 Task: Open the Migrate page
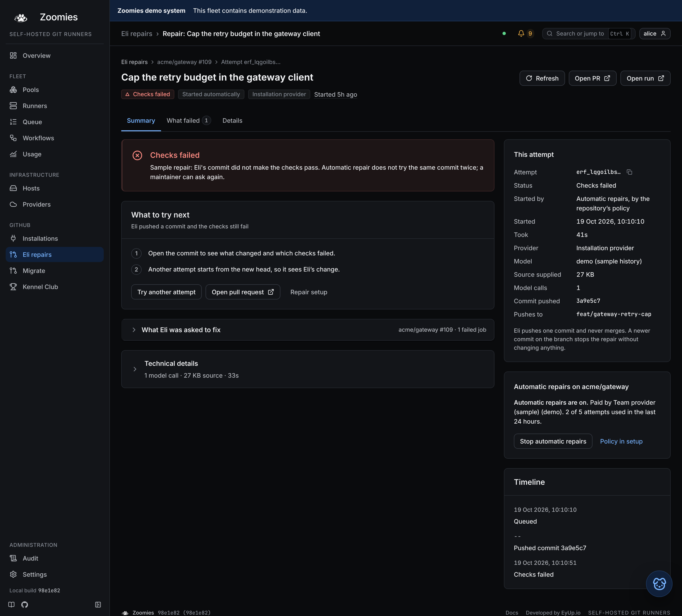tap(54, 271)
